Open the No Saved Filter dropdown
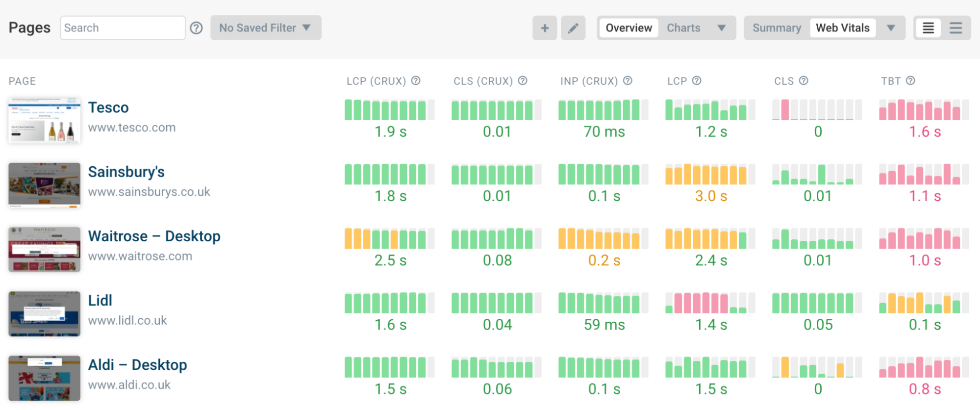980x410 pixels. (x=266, y=28)
